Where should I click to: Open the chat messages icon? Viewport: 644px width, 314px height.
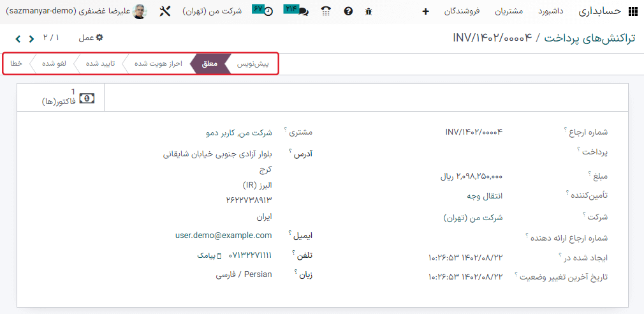pos(296,11)
